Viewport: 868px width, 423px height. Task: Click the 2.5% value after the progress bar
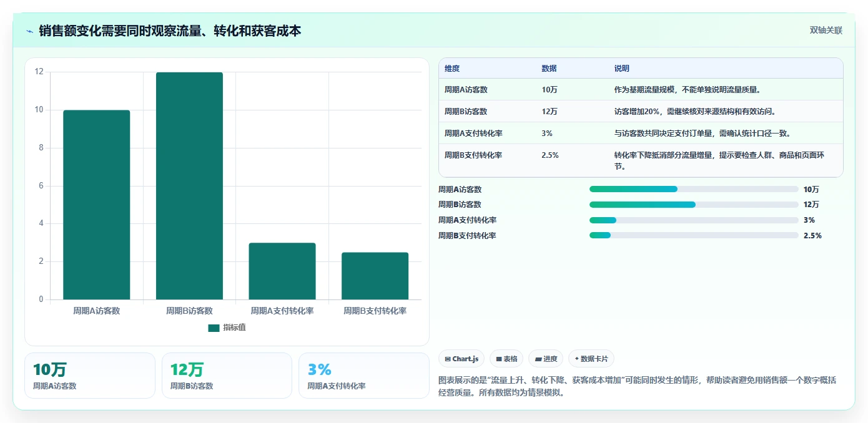coord(812,236)
